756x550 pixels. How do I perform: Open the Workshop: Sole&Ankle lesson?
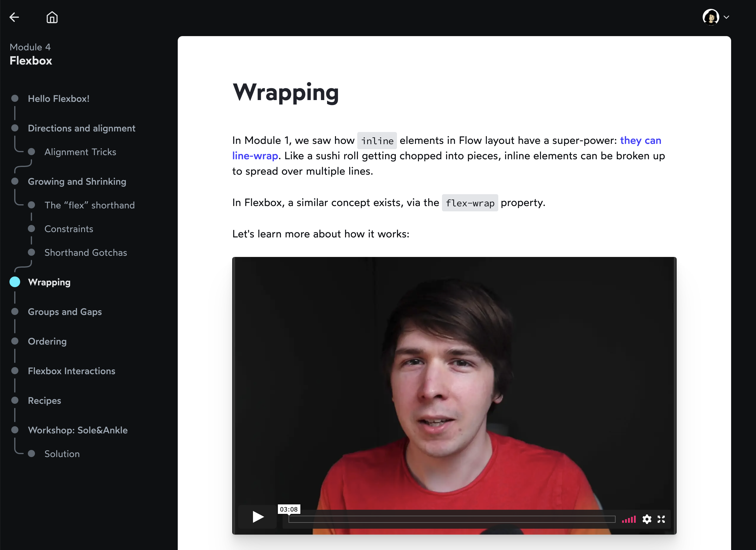tap(78, 430)
